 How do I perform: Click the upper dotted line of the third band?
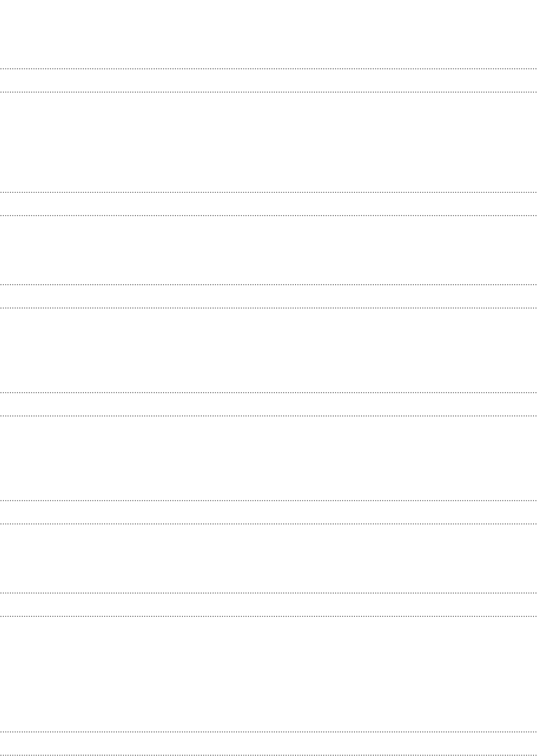tap(268, 285)
